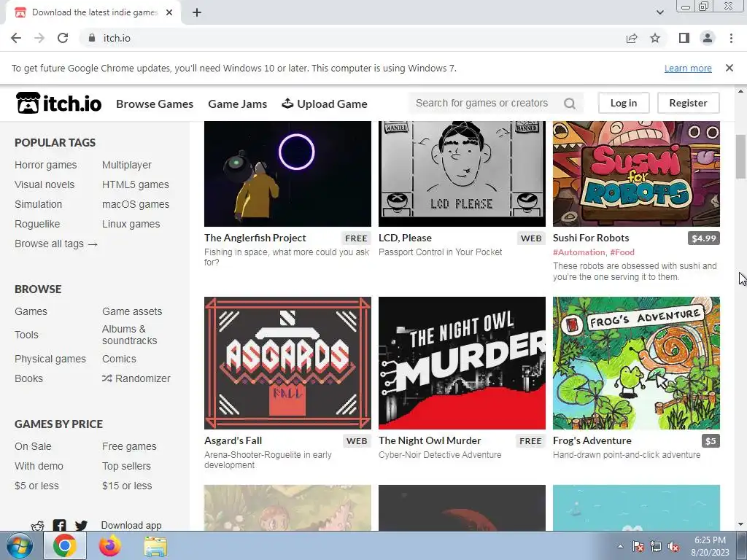This screenshot has height=560, width=747.
Task: Click the lock icon in address bar
Action: click(92, 38)
